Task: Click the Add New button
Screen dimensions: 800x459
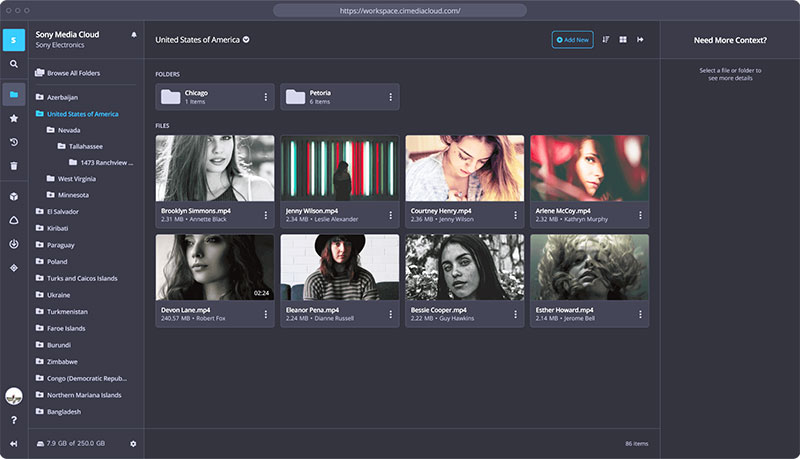Action: (572, 40)
